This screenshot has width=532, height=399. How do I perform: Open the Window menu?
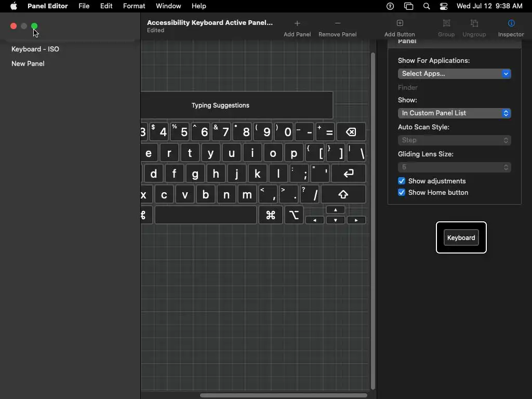(x=168, y=6)
